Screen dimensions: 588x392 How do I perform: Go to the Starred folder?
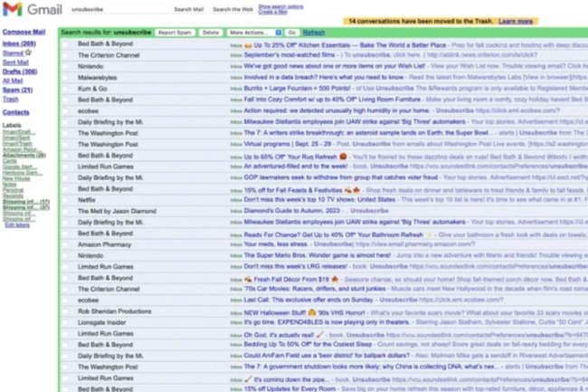click(x=13, y=53)
